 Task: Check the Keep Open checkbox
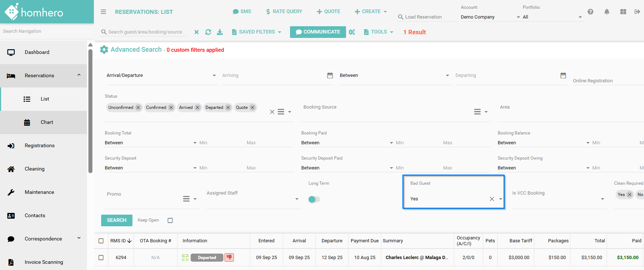click(x=170, y=220)
